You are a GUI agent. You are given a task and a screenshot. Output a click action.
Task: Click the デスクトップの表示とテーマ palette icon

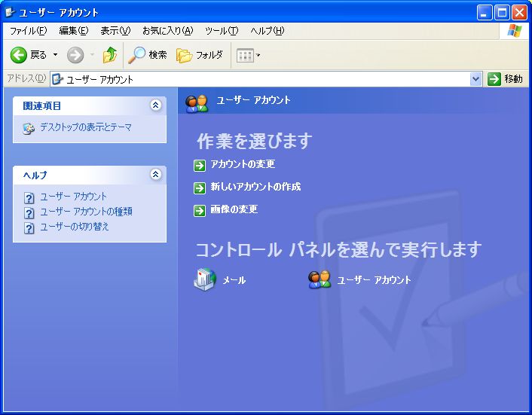[29, 129]
